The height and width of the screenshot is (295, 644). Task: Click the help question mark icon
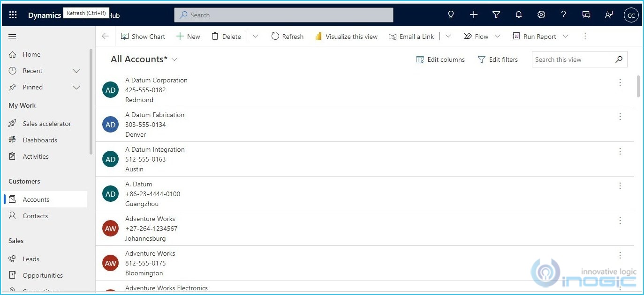(x=564, y=15)
